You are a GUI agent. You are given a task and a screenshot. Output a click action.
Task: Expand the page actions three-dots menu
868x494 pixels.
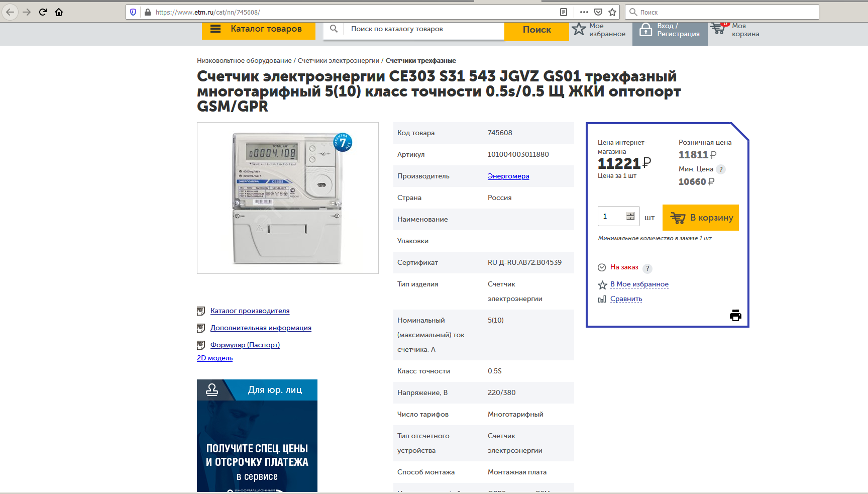pos(584,12)
